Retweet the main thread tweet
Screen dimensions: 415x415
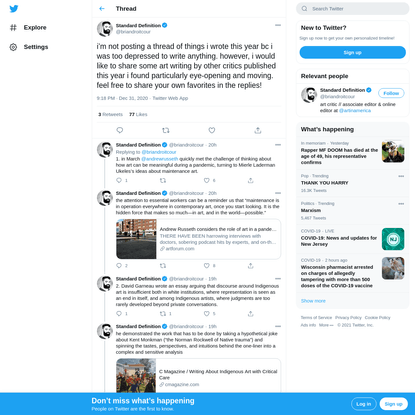pyautogui.click(x=166, y=130)
